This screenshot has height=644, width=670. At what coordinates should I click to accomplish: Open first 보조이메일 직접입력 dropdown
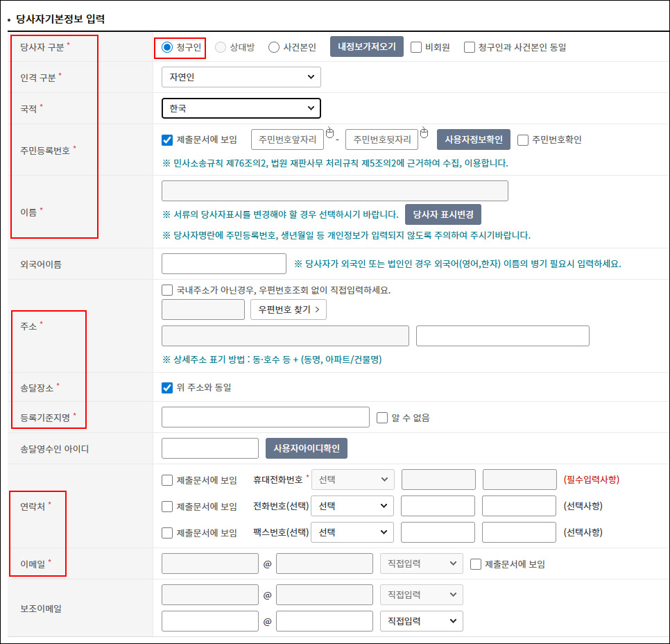click(421, 595)
